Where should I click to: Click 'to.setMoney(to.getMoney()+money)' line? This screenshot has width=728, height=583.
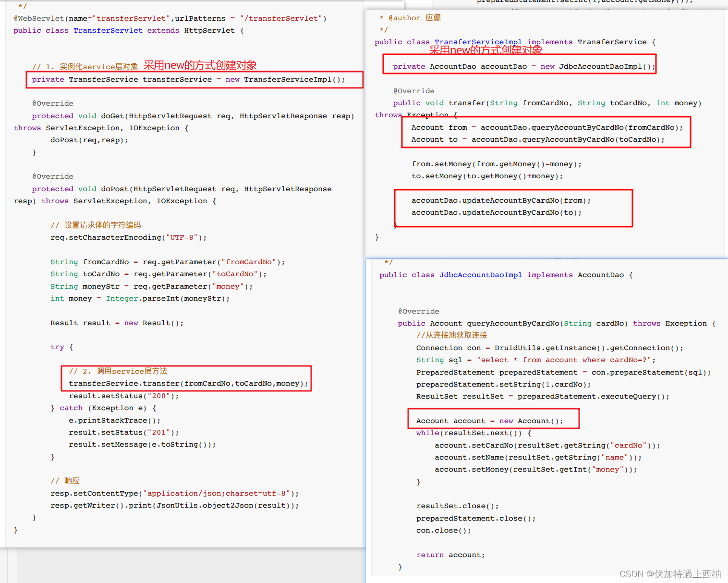[487, 176]
